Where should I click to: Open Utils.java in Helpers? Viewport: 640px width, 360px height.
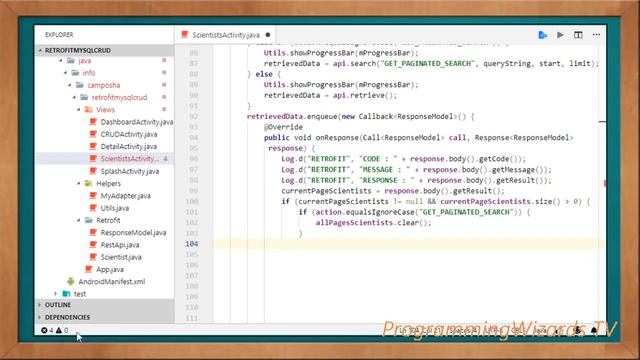point(115,208)
